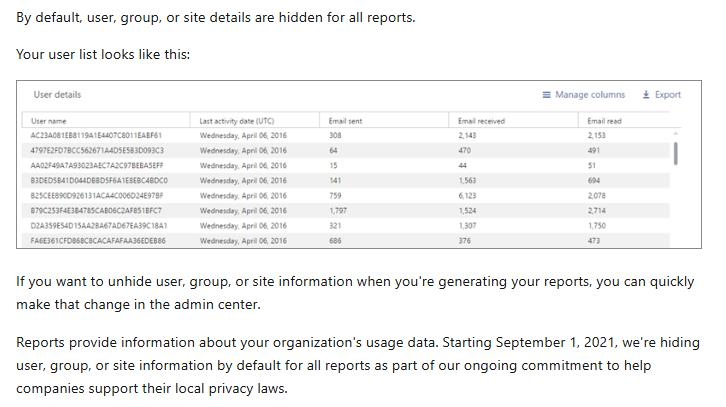The image size is (726, 407).
Task: Select user row AC23A081EB8119A1E4407C8011EABF61
Action: [x=96, y=135]
